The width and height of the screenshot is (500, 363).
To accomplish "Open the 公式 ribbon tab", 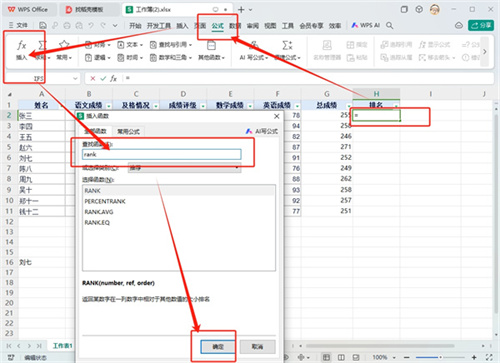I will 217,26.
